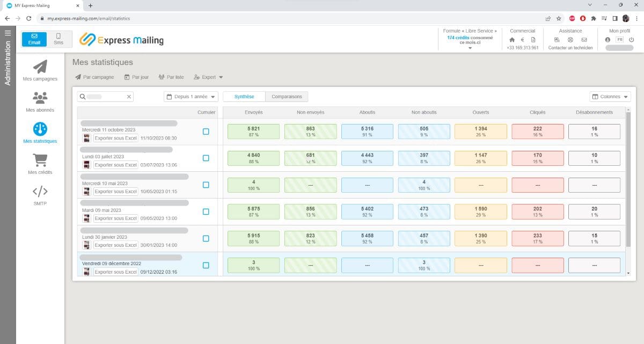The width and height of the screenshot is (644, 344).
Task: Click the Assistance chat people icon
Action: 557,40
